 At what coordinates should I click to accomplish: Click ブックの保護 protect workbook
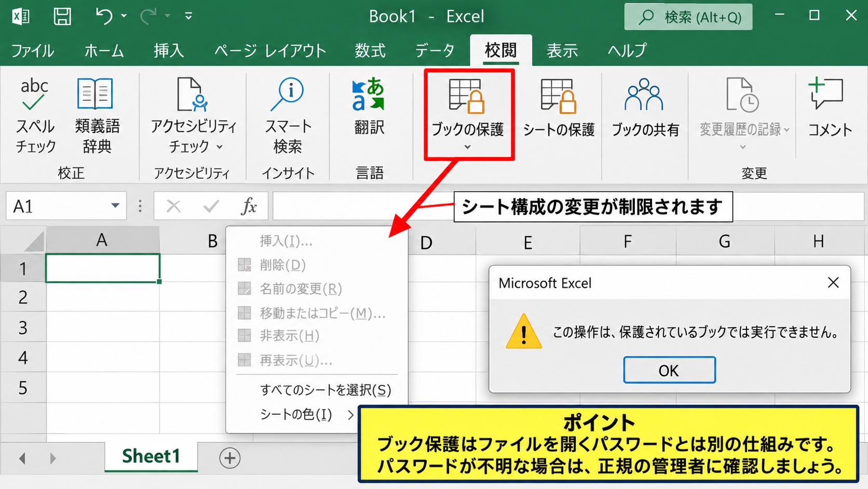468,114
